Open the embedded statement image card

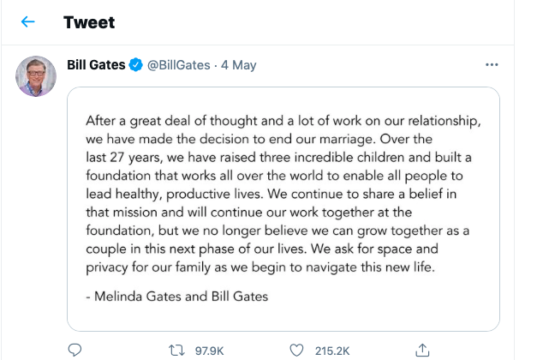tap(283, 209)
